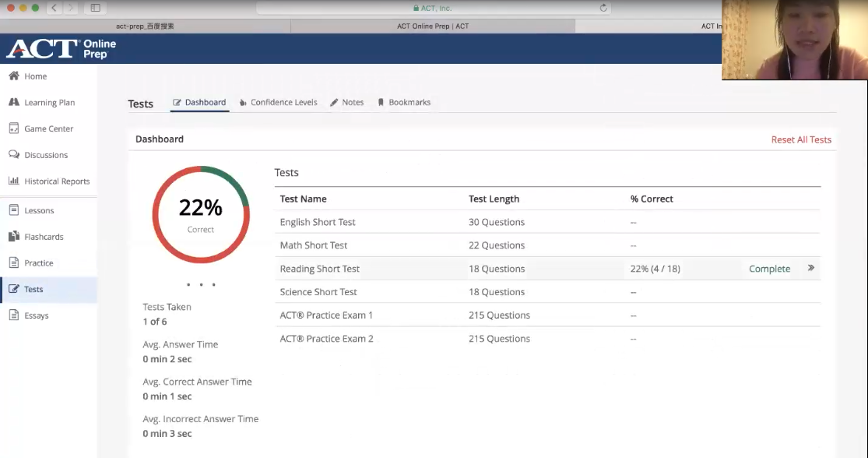Viewport: 868px width, 458px height.
Task: Click the browser back arrow
Action: click(x=54, y=8)
